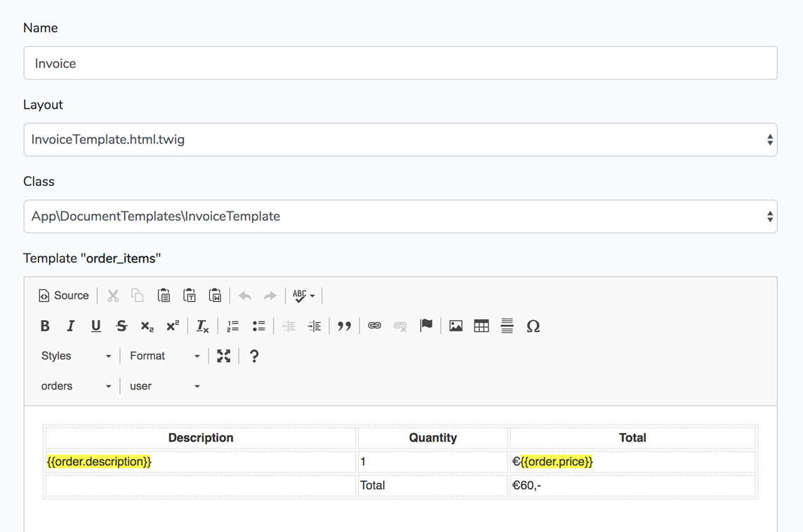
Task: Click the Increase Indent icon
Action: 314,326
